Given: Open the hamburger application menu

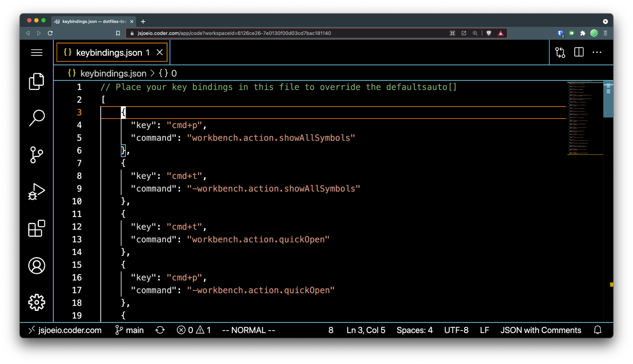Looking at the screenshot, I should coord(36,52).
